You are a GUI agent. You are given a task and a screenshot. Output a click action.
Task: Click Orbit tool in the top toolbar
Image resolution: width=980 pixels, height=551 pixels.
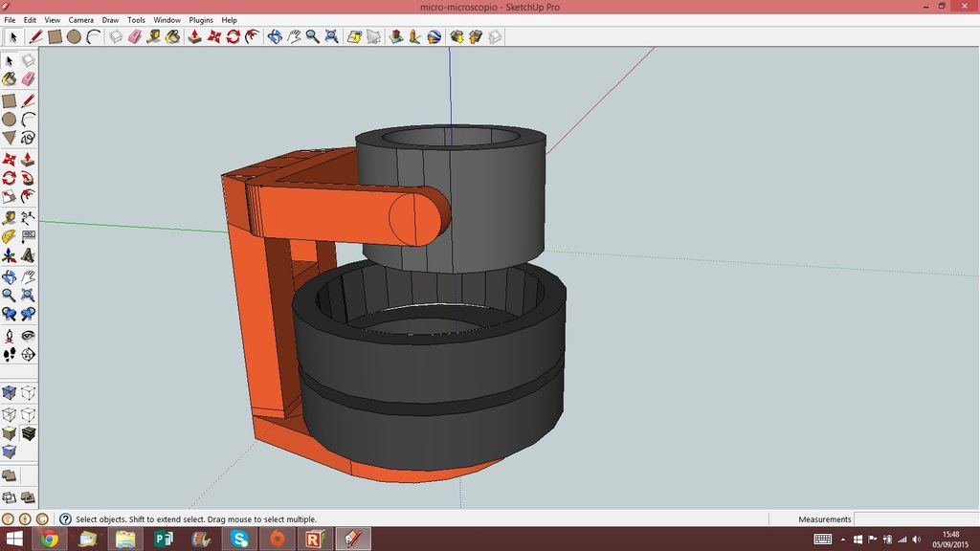click(275, 37)
